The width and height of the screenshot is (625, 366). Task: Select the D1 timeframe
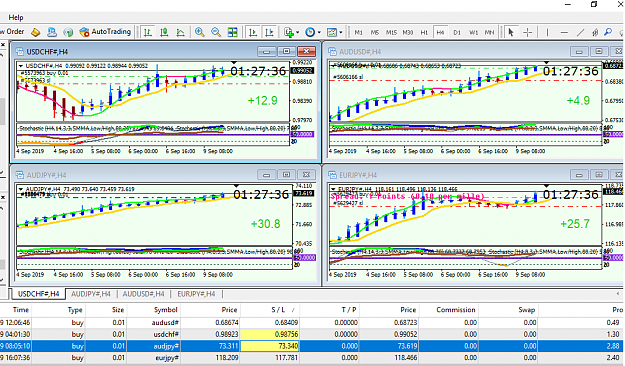click(457, 33)
